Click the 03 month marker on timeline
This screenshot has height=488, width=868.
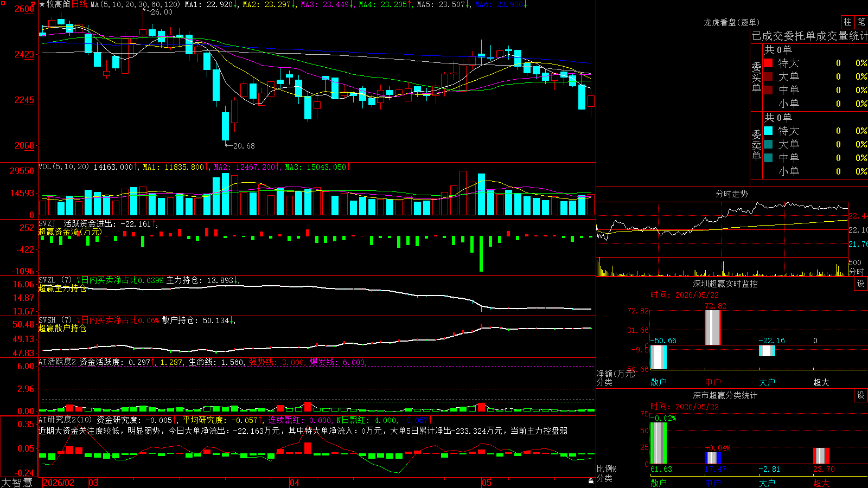[93, 483]
